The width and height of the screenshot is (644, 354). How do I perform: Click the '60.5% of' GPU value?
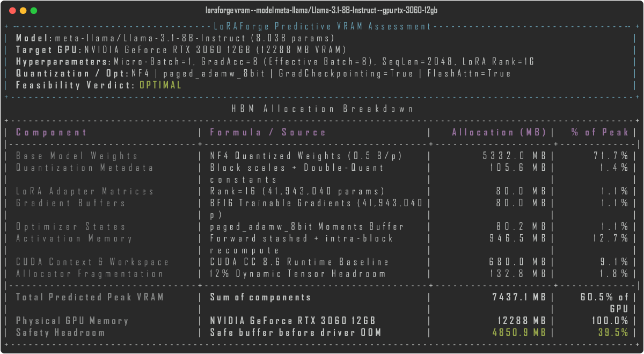click(x=604, y=297)
